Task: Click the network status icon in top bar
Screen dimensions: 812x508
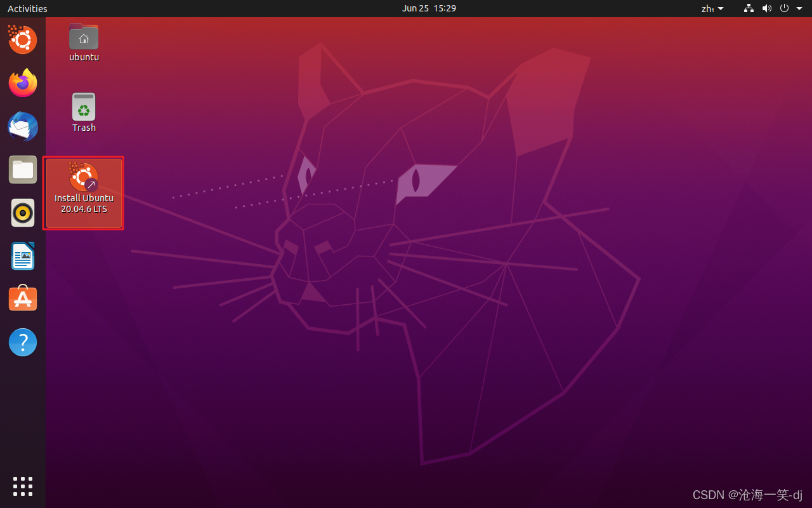Action: click(749, 8)
